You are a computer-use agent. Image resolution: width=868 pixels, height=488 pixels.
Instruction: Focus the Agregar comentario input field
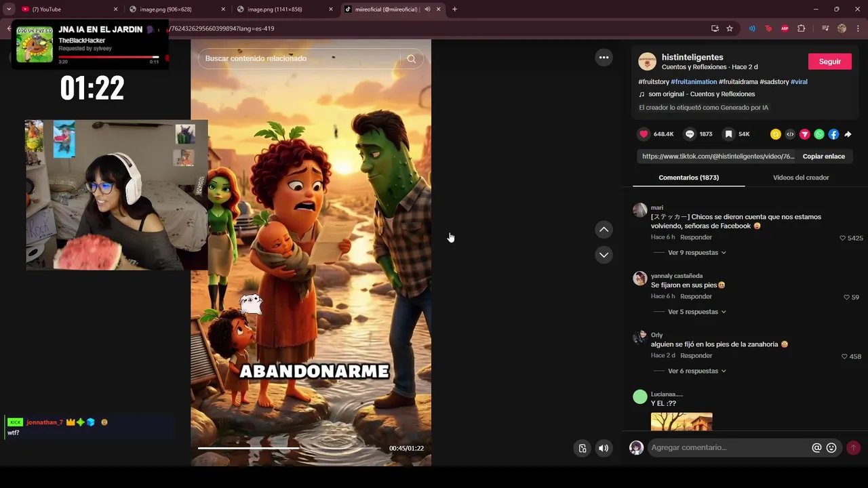729,448
